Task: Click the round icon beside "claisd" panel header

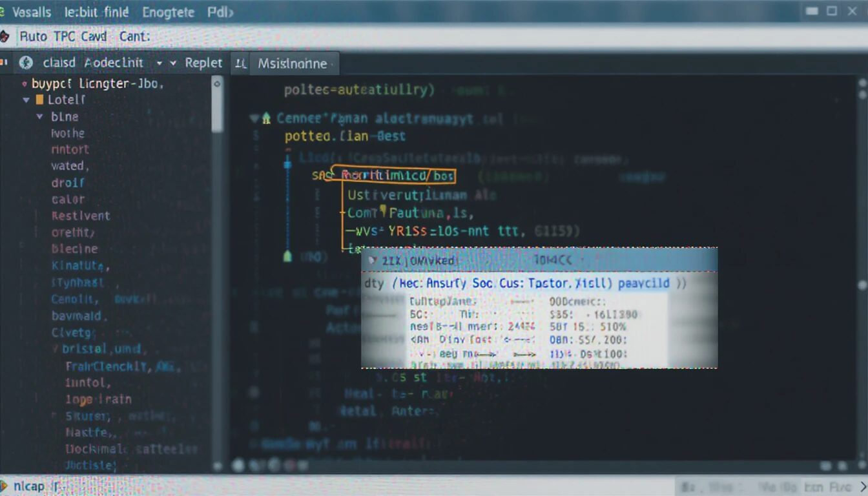Action: 26,63
